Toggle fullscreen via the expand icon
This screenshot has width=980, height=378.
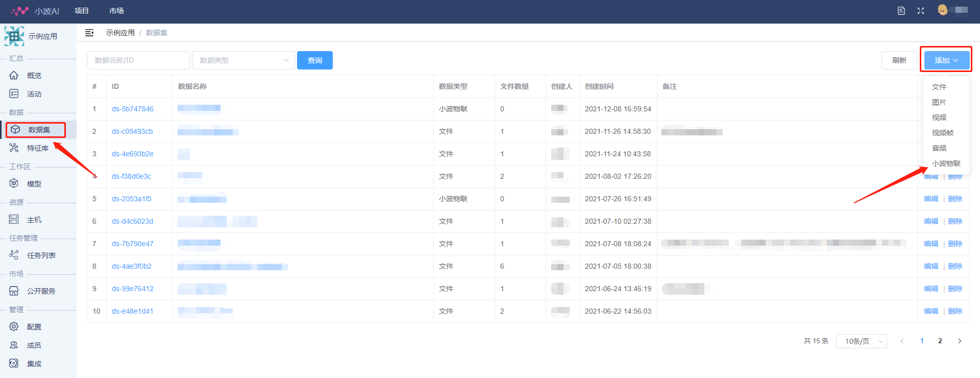pyautogui.click(x=921, y=11)
